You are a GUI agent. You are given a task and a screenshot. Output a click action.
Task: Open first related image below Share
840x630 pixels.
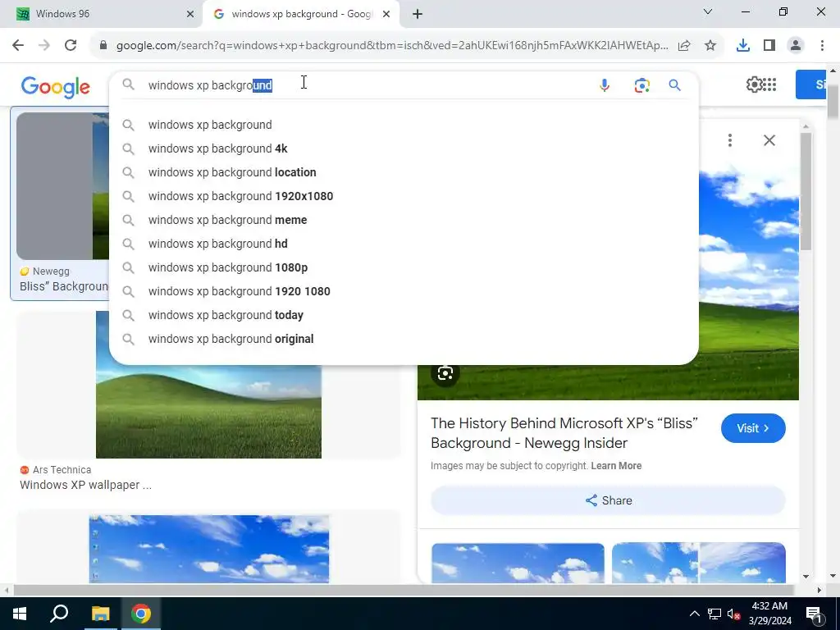tap(518, 563)
